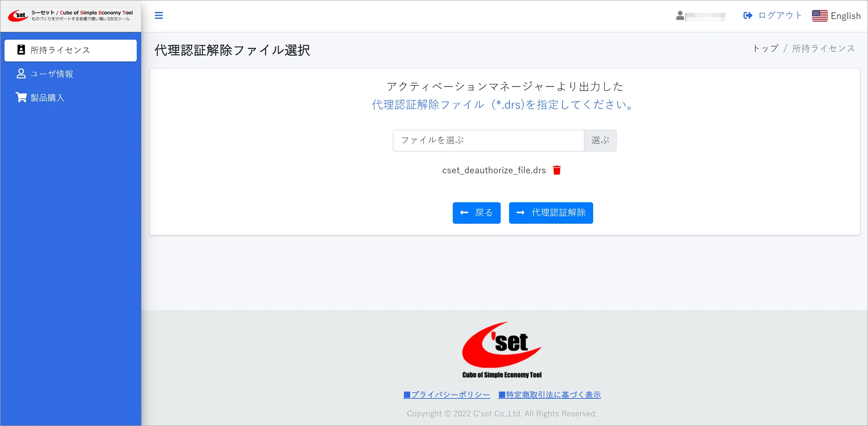Toggle the hamburger sidebar menu icon
868x426 pixels.
(159, 16)
